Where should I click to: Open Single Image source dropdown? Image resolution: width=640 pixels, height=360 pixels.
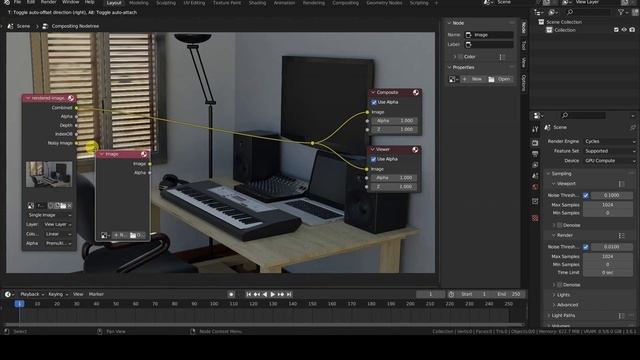pyautogui.click(x=49, y=215)
